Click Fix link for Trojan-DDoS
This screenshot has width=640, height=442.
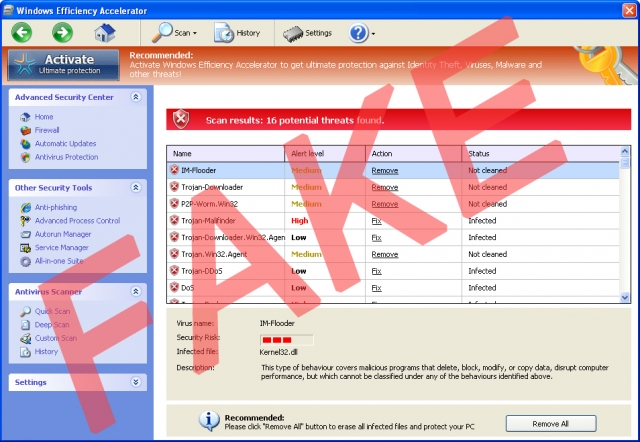pos(376,271)
